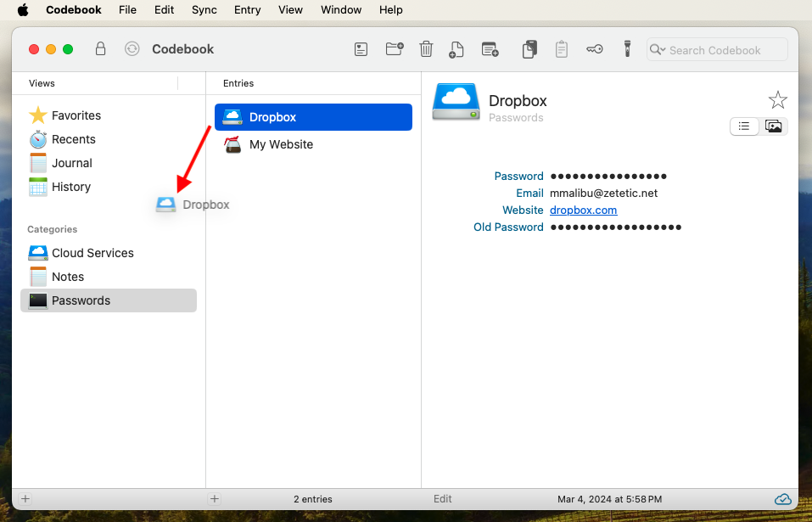Open the search magnifier options dropdown
812x522 pixels.
[658, 50]
